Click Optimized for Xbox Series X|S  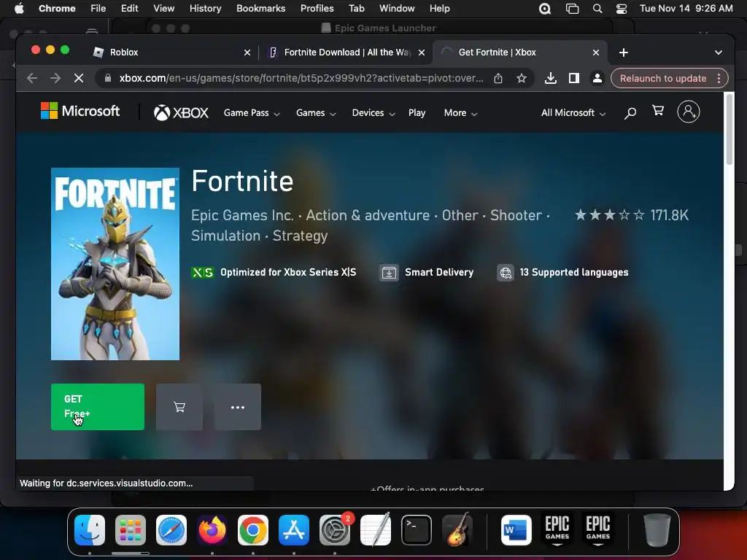tap(288, 273)
